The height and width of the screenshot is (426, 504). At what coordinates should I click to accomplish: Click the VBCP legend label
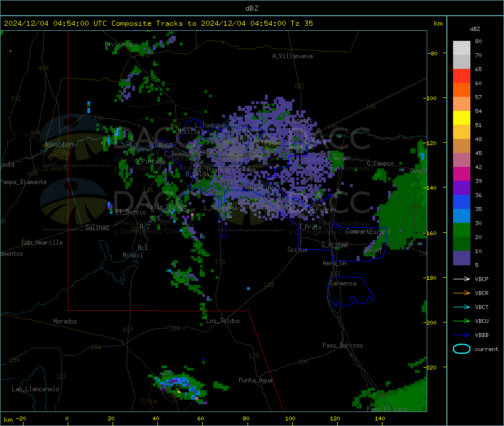point(482,279)
